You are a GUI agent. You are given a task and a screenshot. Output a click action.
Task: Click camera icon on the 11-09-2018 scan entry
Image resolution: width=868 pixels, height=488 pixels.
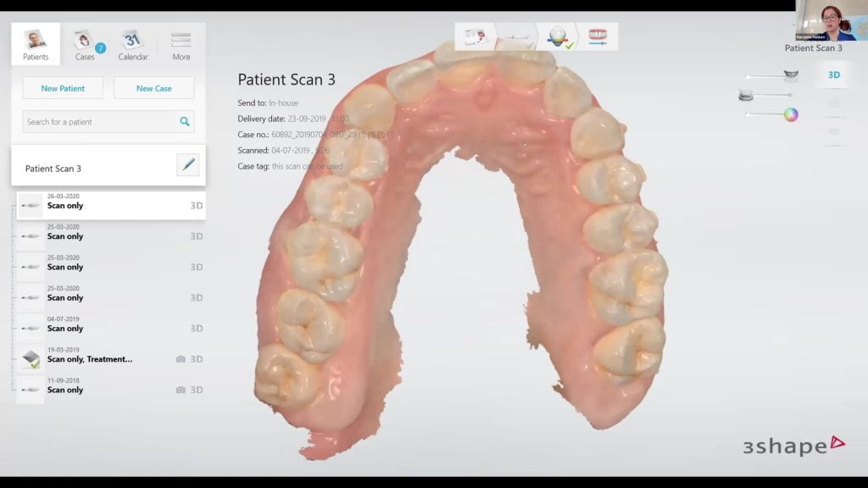tap(180, 390)
